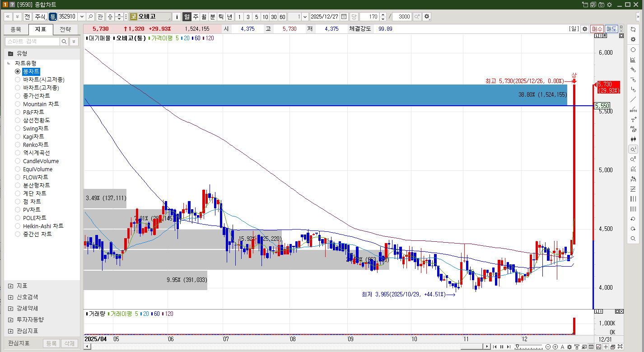Click the 스마트 검색 input field
This screenshot has width=644, height=352.
click(32, 41)
